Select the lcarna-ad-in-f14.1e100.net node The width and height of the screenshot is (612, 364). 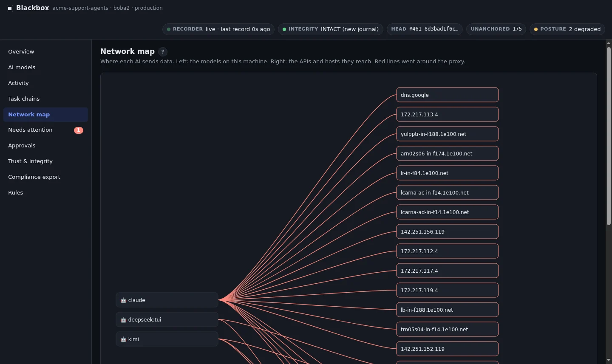(x=448, y=212)
